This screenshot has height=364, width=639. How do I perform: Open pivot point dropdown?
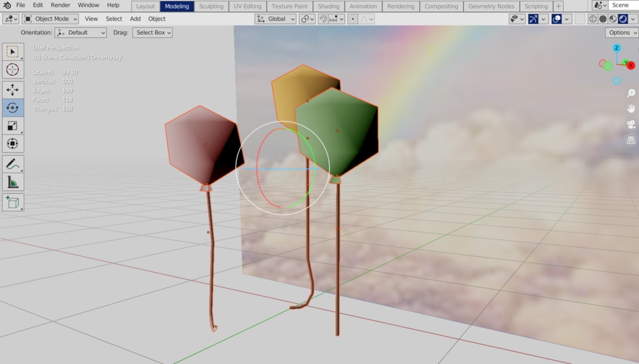[307, 19]
